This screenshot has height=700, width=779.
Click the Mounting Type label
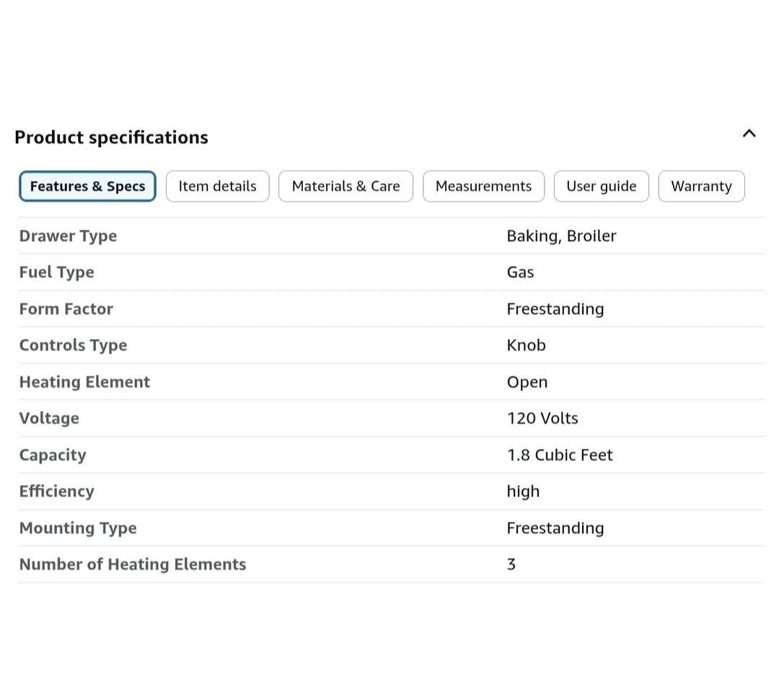click(x=78, y=528)
